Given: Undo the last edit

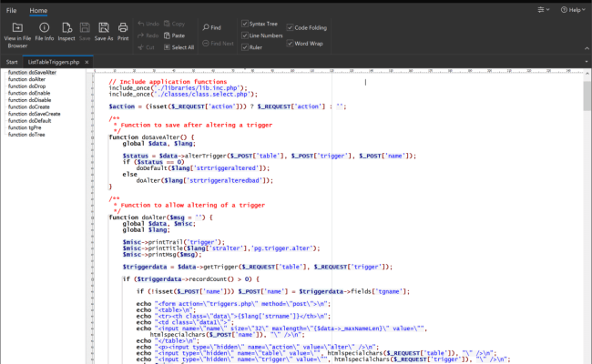Looking at the screenshot, I should (x=148, y=24).
